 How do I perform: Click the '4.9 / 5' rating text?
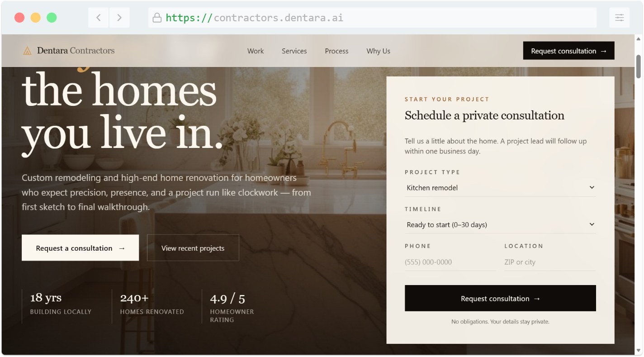click(x=227, y=298)
